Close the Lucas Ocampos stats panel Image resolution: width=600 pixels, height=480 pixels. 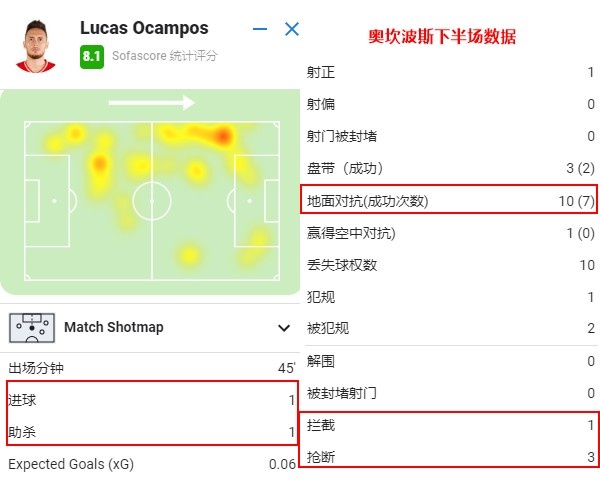pyautogui.click(x=291, y=29)
